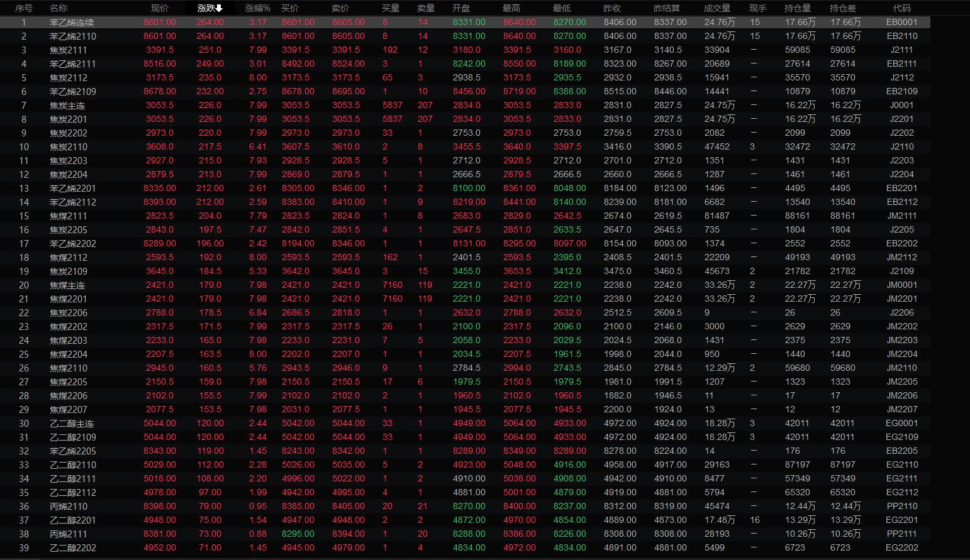The width and height of the screenshot is (970, 560).
Task: Click the code cell JM2205
Action: 902,382
